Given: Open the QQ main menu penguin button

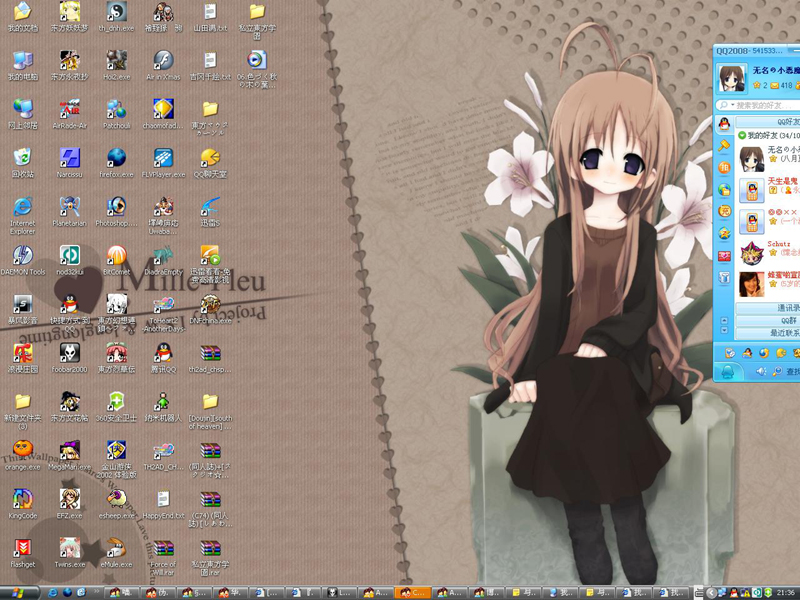Looking at the screenshot, I should coord(727,371).
